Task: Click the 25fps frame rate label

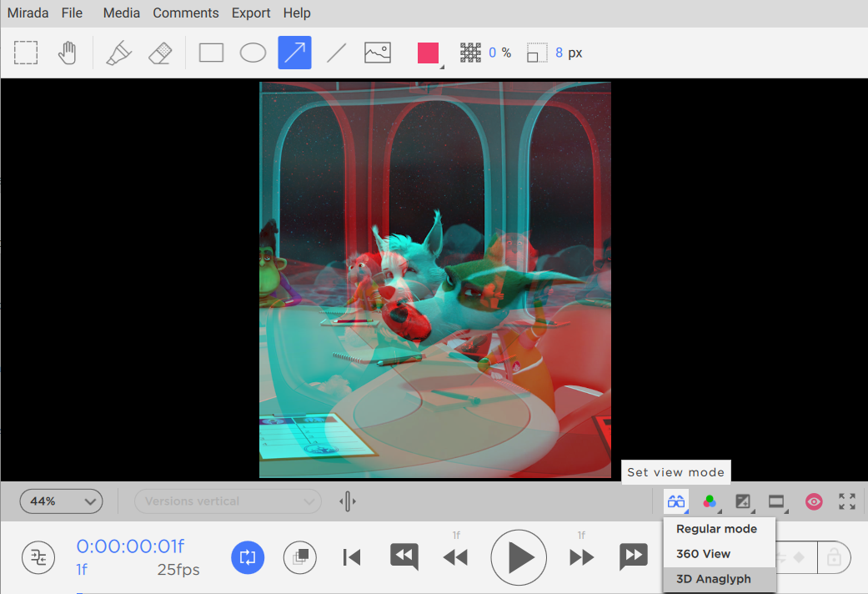Action: [x=178, y=570]
